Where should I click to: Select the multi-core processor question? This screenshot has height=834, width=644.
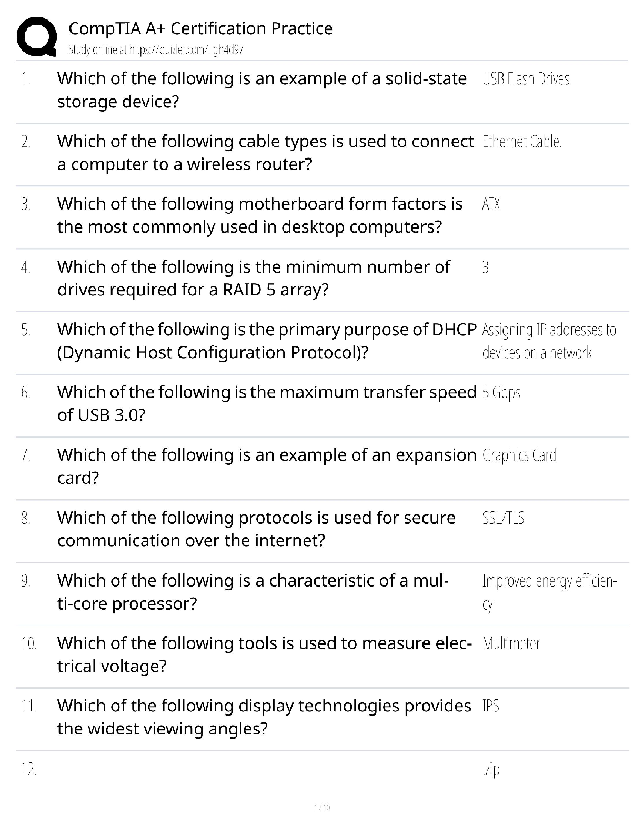(x=253, y=592)
